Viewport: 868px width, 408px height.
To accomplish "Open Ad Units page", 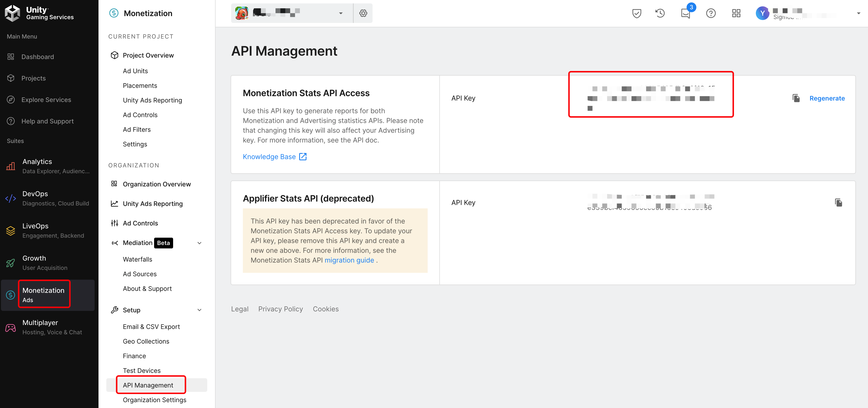I will [136, 71].
